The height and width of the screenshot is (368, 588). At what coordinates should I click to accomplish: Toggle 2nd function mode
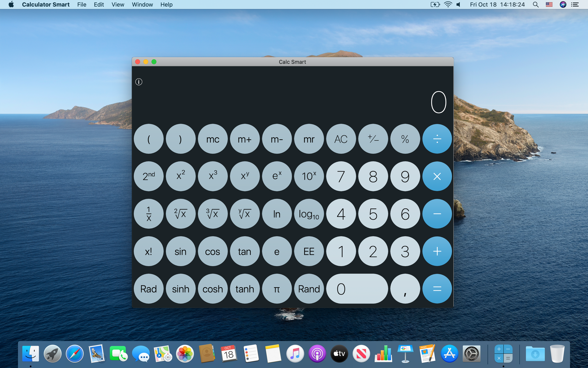(148, 176)
